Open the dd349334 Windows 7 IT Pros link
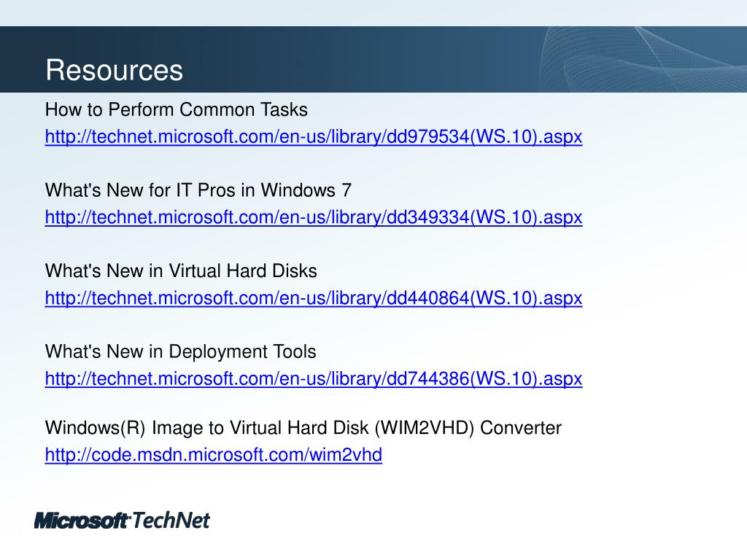Screen dimensions: 747x560 (314, 217)
